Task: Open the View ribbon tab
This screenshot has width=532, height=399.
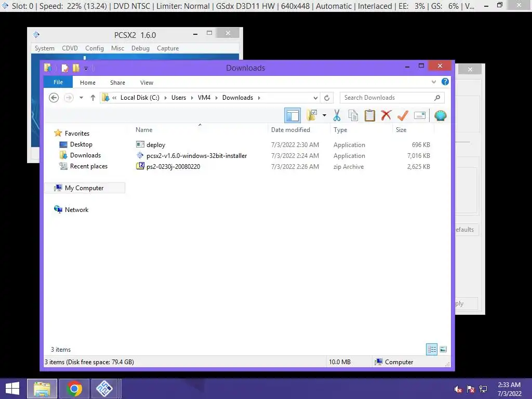Action: click(147, 83)
